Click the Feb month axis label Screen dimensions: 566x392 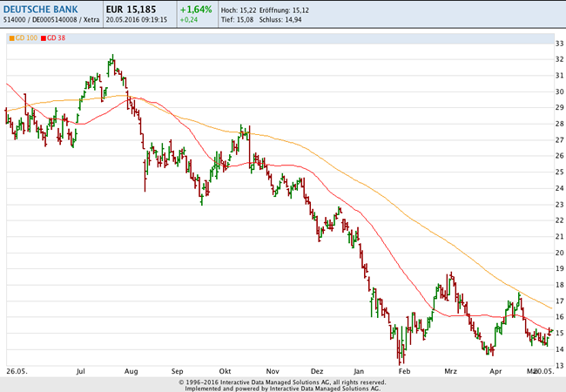point(404,371)
